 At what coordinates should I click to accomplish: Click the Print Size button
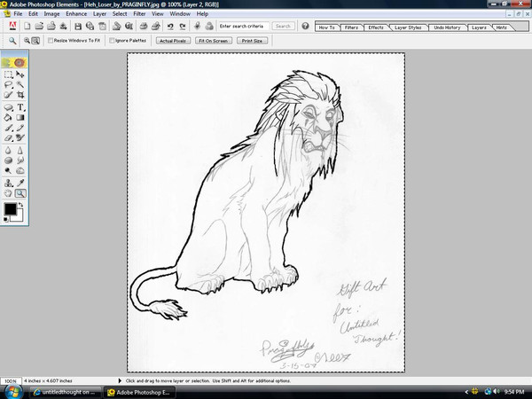(x=252, y=41)
